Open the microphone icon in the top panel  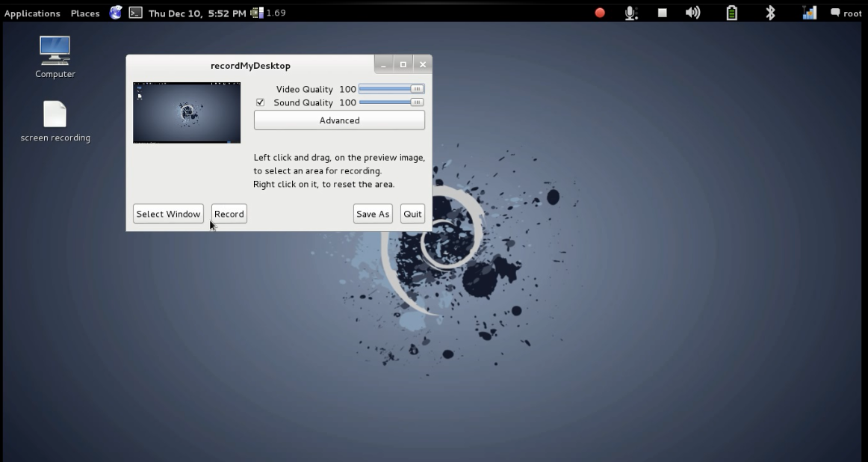point(630,13)
